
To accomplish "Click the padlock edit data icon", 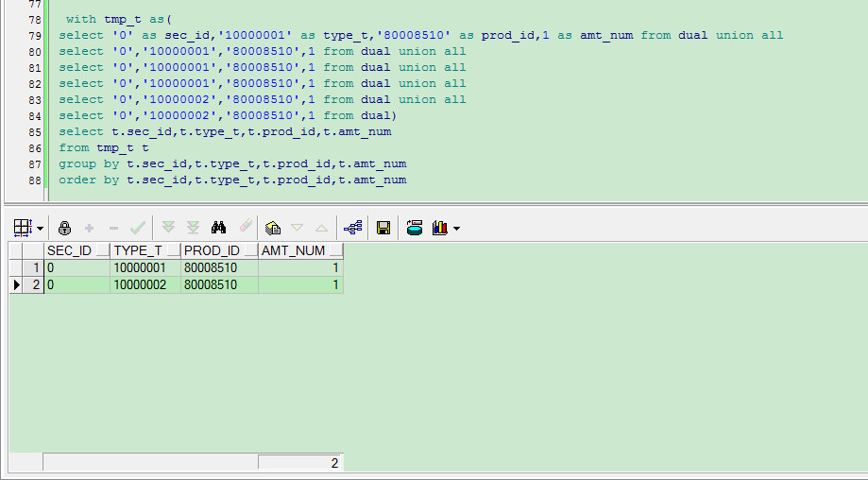I will [x=65, y=228].
